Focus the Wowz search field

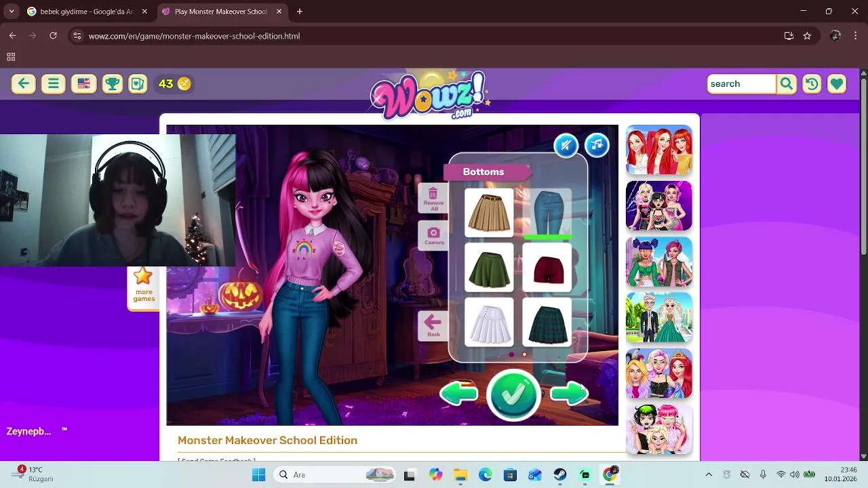[x=741, y=83]
